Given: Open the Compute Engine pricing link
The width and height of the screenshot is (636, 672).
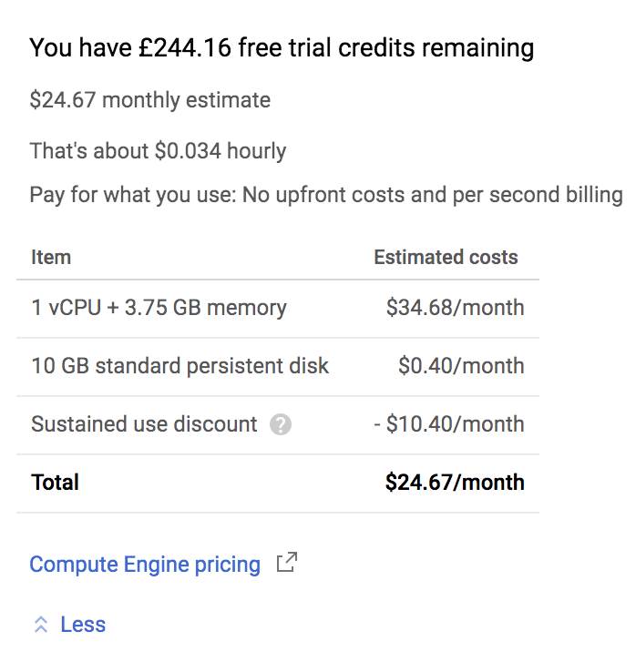Looking at the screenshot, I should click(145, 565).
